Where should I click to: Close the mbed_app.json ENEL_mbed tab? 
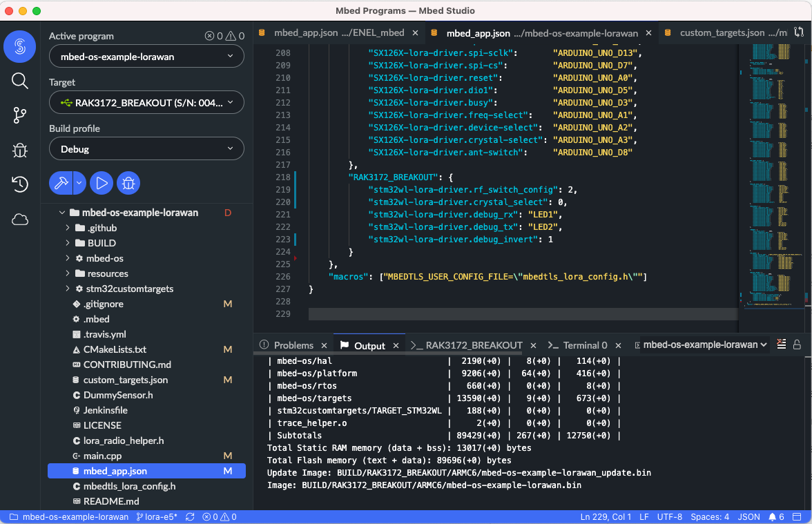pos(416,32)
